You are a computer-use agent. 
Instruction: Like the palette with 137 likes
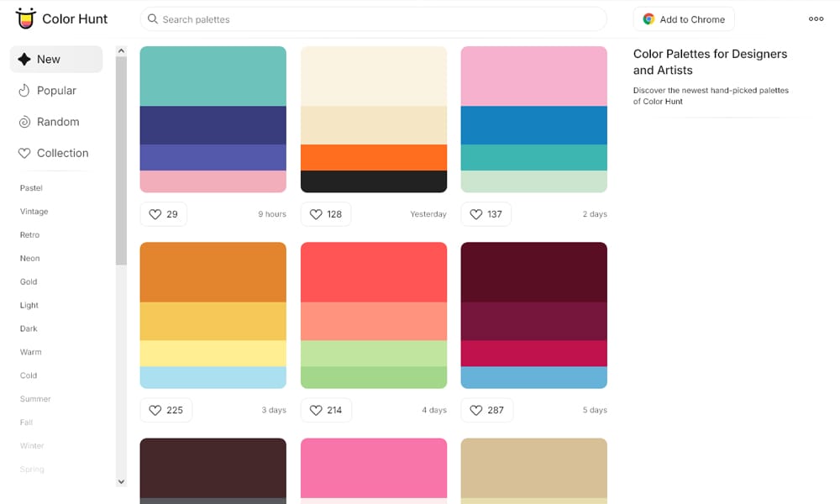pos(475,214)
